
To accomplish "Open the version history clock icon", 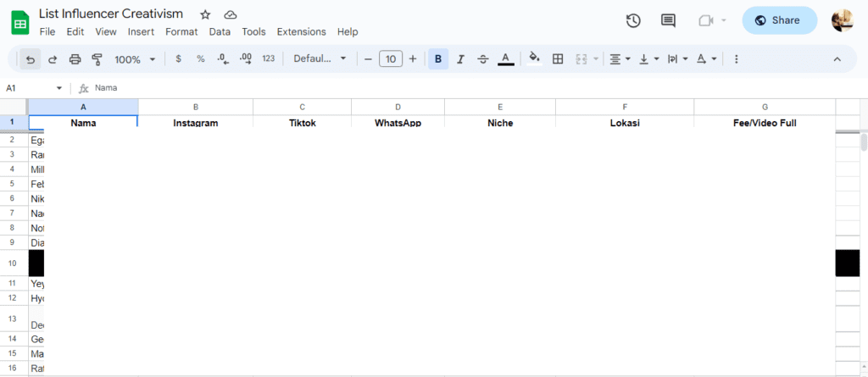I will pyautogui.click(x=633, y=21).
